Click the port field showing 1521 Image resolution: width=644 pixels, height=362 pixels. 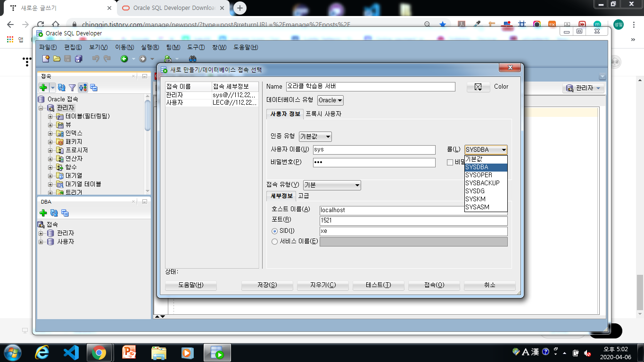coord(413,221)
